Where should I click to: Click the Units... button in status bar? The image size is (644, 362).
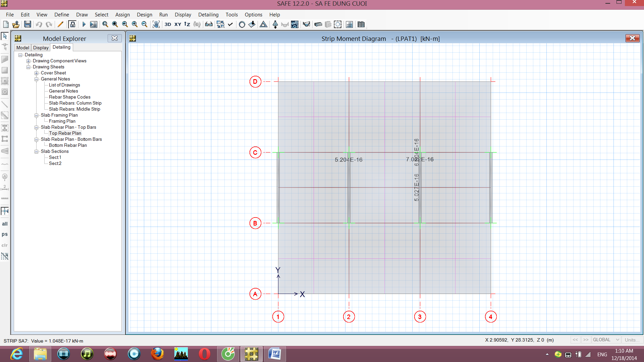click(x=632, y=340)
